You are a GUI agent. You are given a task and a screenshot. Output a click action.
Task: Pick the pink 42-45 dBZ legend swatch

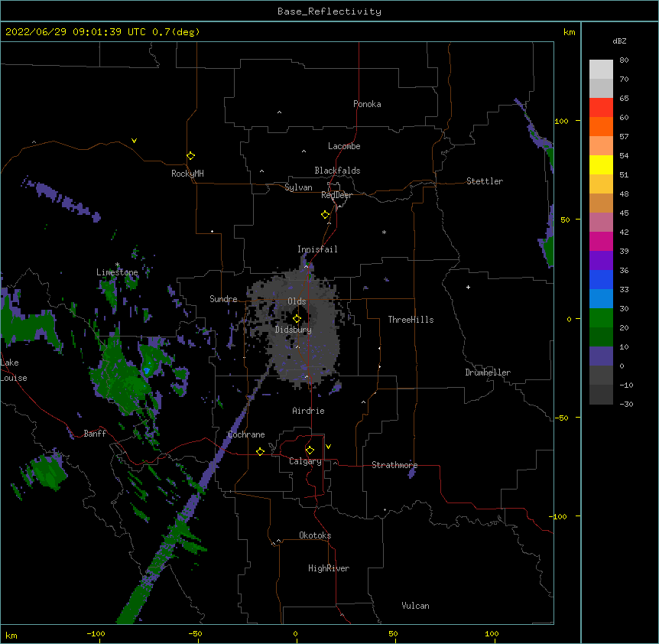[601, 223]
